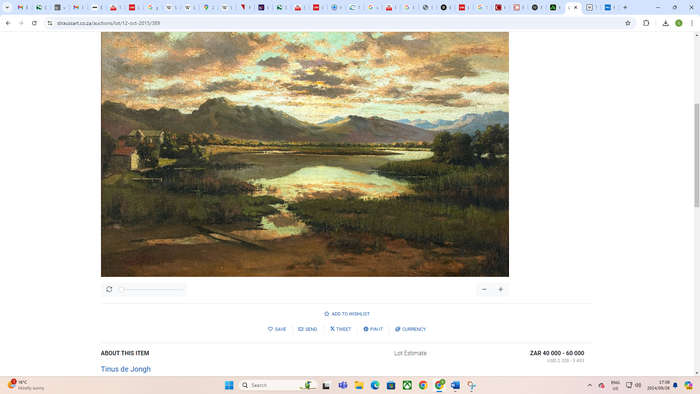Open Google Chrome from the taskbar
Viewport: 700px width, 394px height.
[423, 385]
